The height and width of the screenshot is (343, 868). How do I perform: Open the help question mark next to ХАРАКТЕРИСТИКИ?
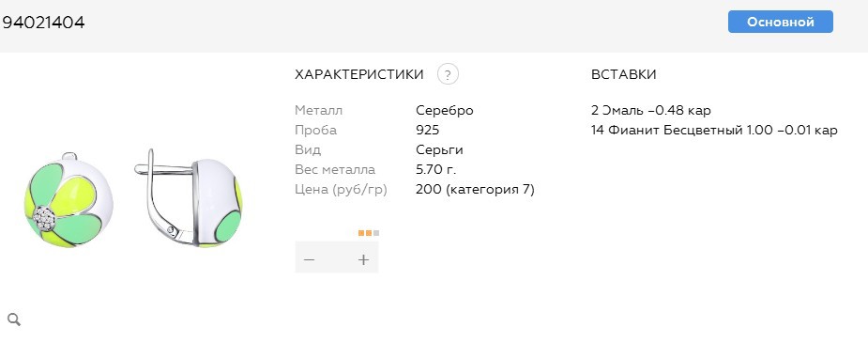[448, 74]
